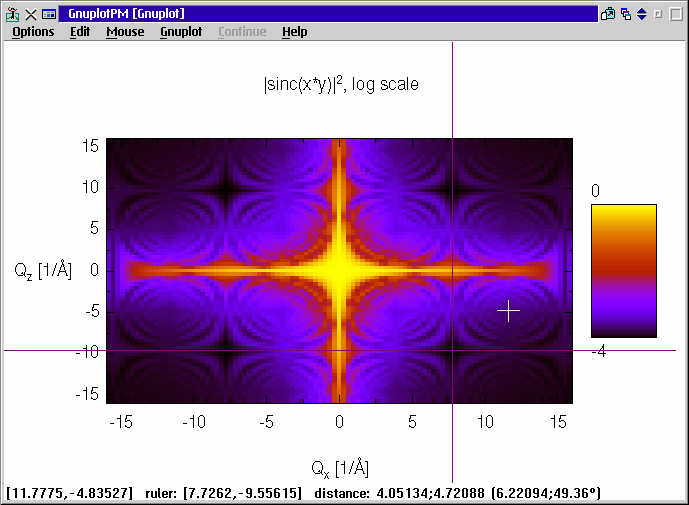Click the X close icon in title bar
The height and width of the screenshot is (505, 689).
pyautogui.click(x=31, y=14)
